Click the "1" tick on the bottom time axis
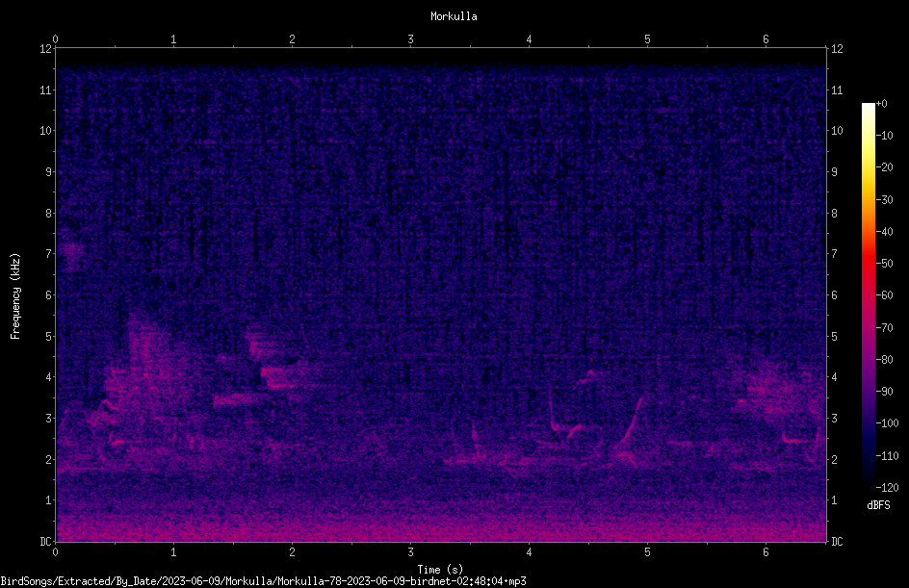Image resolution: width=909 pixels, height=588 pixels. [173, 552]
